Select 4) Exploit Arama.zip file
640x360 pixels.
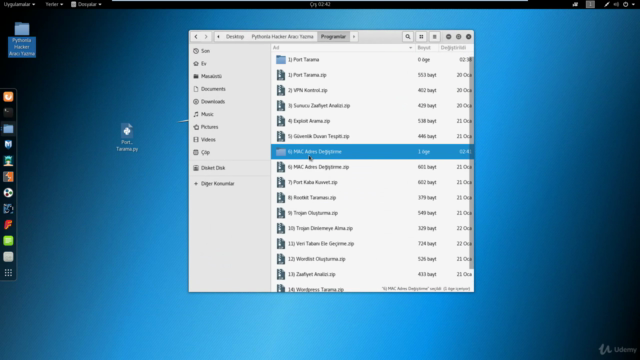371,121
